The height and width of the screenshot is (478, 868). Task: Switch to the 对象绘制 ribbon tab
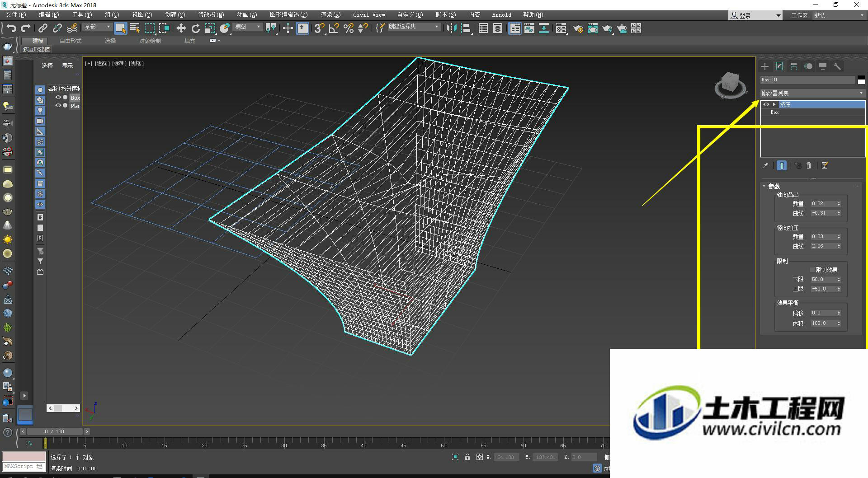click(x=150, y=41)
